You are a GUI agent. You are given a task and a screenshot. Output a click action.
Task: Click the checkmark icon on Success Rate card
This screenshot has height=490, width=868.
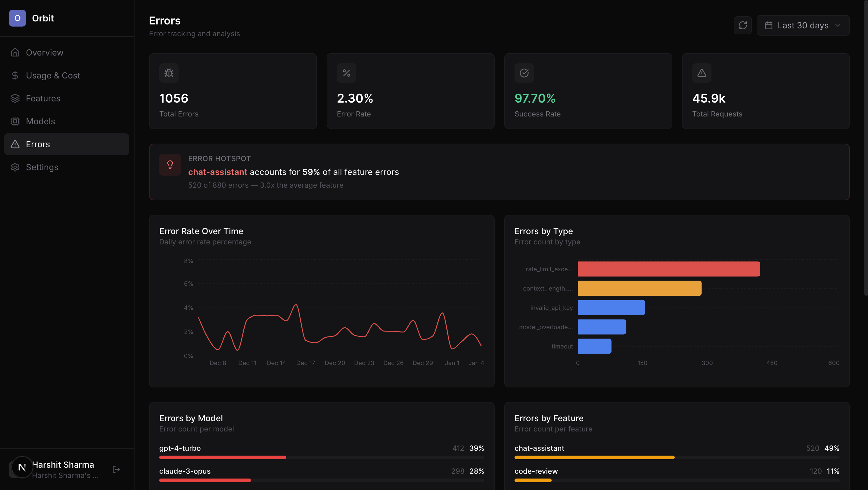[524, 73]
